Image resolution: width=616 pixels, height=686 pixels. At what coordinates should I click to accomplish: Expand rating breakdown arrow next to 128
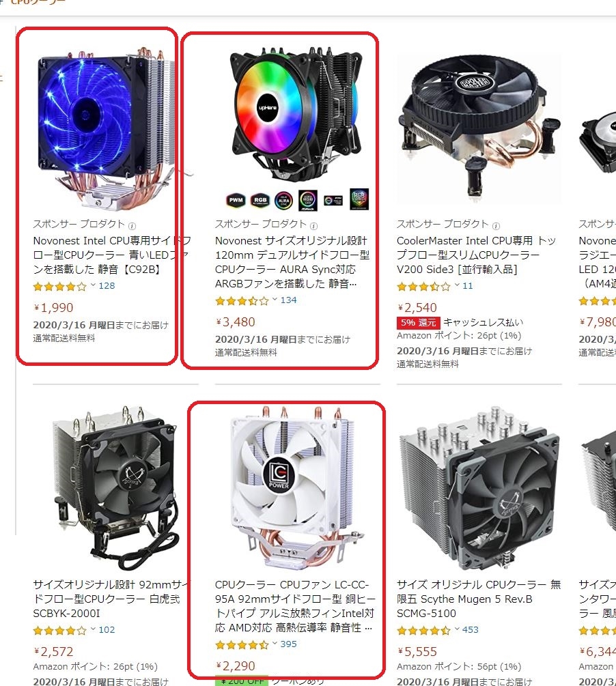click(x=93, y=285)
